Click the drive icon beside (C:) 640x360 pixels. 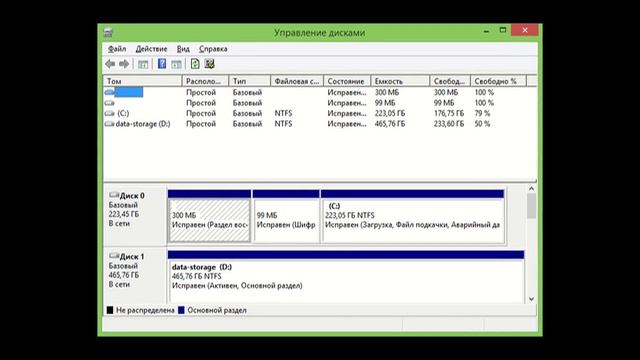click(x=109, y=113)
